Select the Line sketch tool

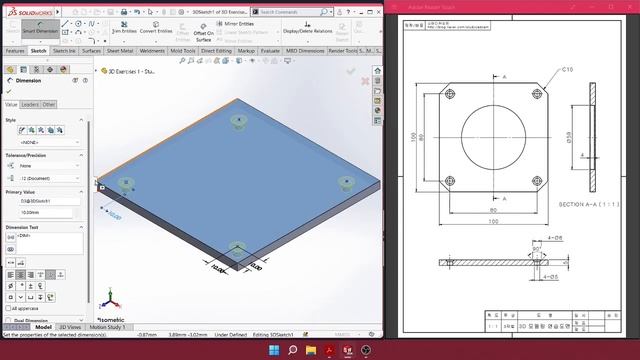point(65,24)
